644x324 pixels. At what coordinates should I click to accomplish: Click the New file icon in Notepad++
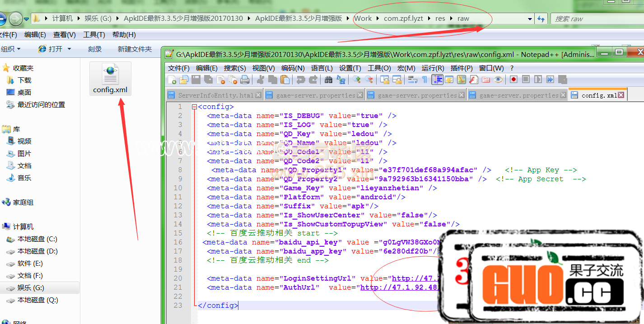[172, 80]
